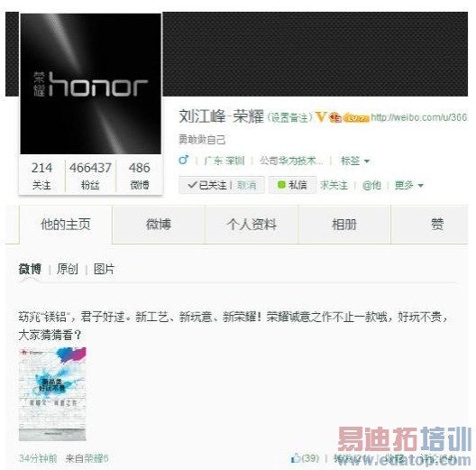Open the honor profile avatar image
The image size is (476, 470).
[90, 84]
